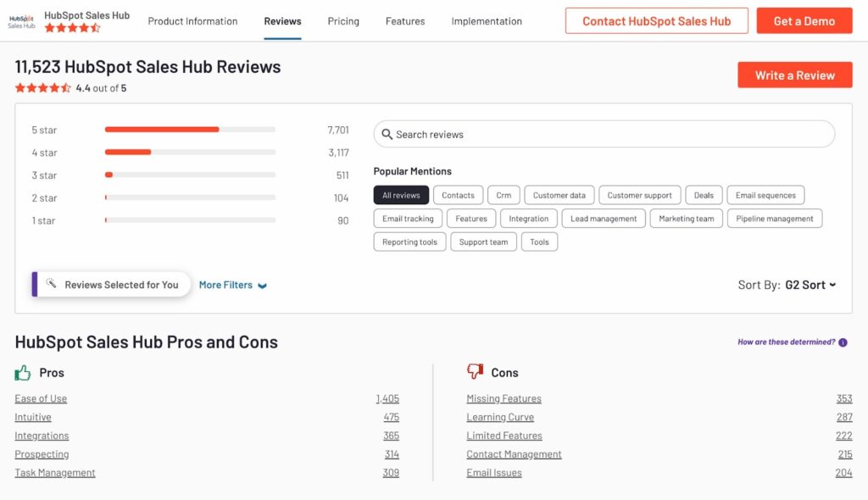Click the 4 star rating bar
Screen dimensions: 868x500
pyautogui.click(x=190, y=153)
